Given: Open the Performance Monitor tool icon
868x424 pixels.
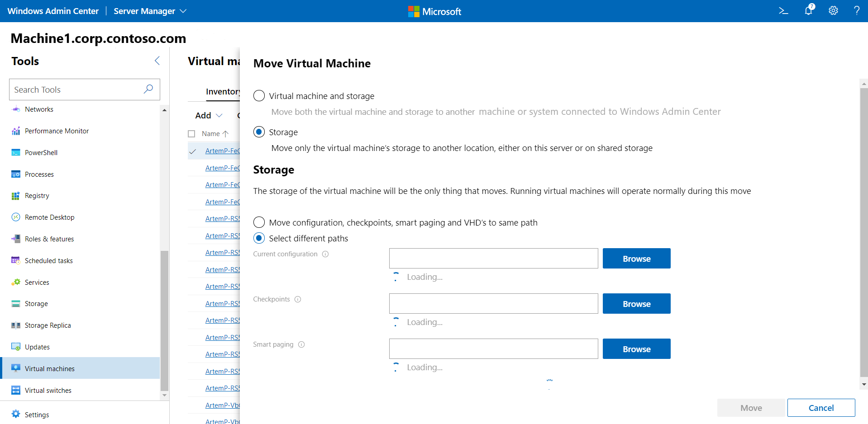Looking at the screenshot, I should tap(16, 131).
